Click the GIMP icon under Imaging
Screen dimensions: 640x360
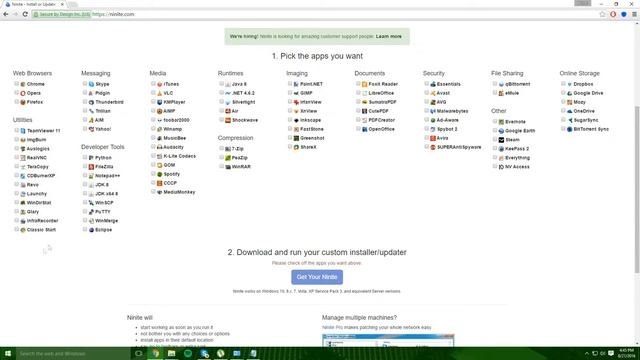[296, 93]
